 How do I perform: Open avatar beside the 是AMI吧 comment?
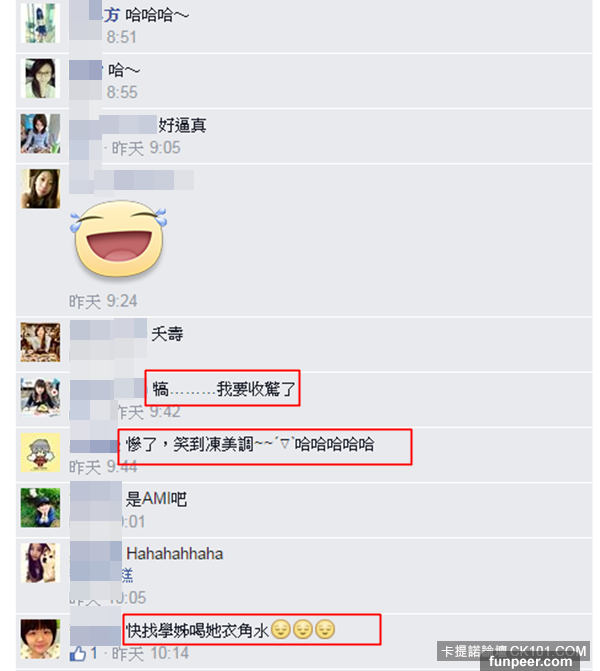[x=40, y=508]
